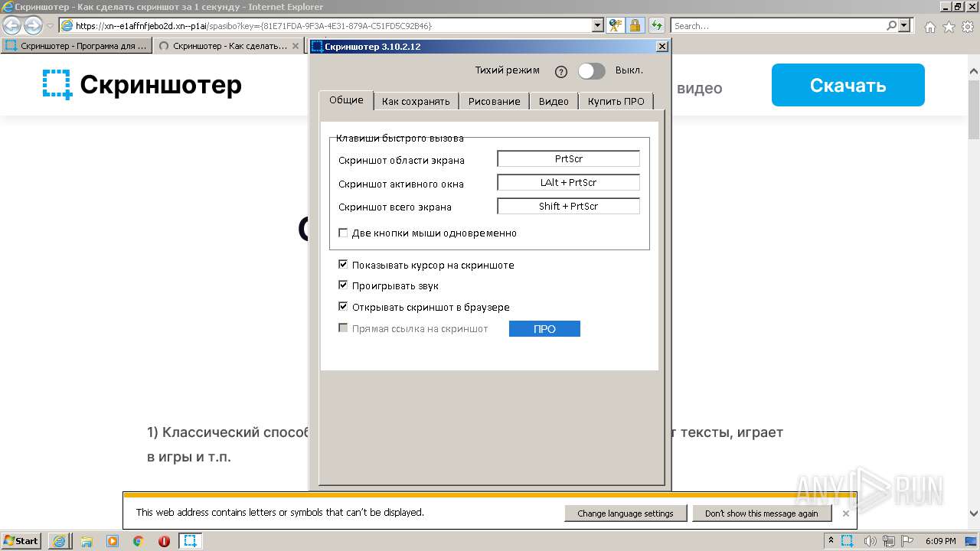Image resolution: width=980 pixels, height=551 pixels.
Task: Expand the address bar dropdown arrow
Action: (x=598, y=25)
